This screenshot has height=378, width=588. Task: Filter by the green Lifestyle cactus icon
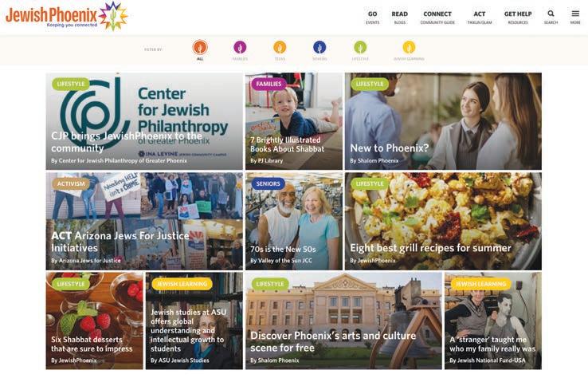click(360, 48)
